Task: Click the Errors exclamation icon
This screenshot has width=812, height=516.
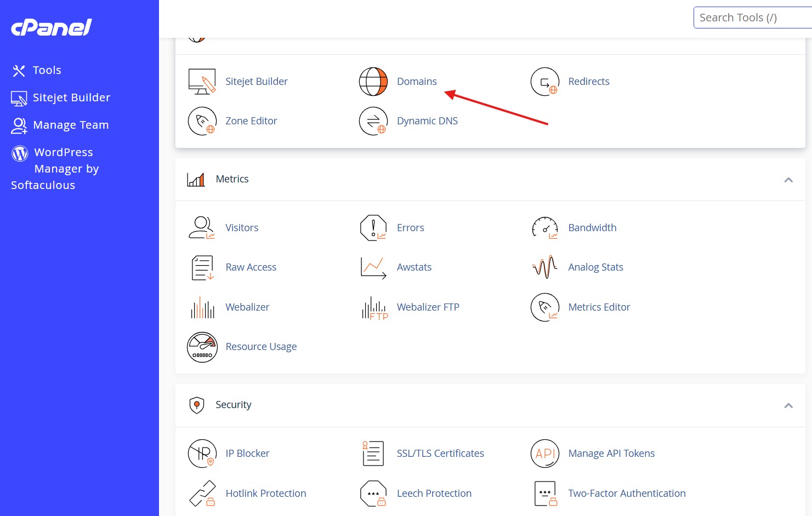Action: click(x=373, y=228)
